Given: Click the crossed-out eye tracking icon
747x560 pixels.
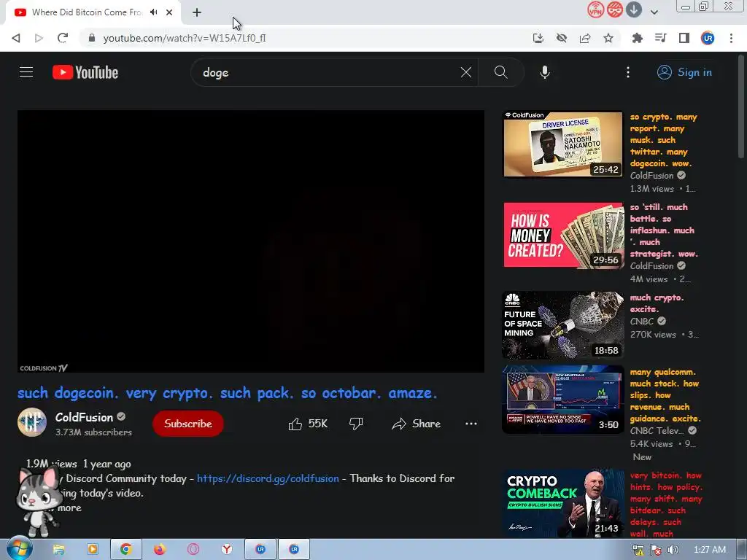Looking at the screenshot, I should coord(561,38).
